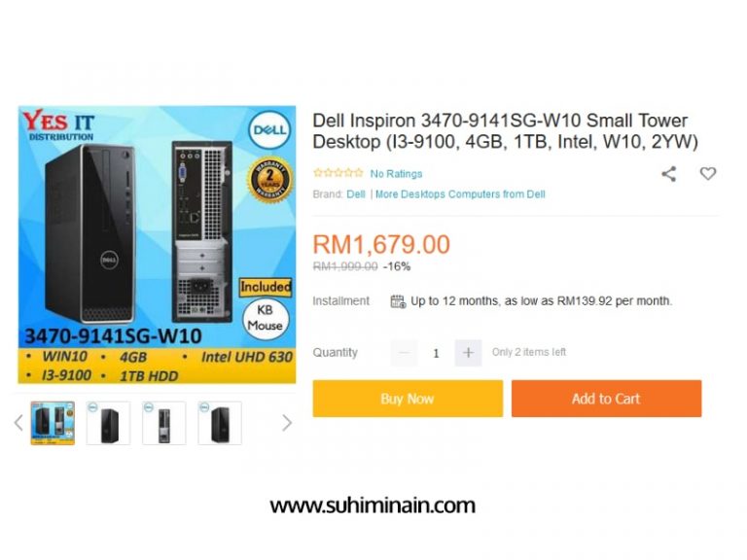Increase quantity with plus button

click(468, 353)
